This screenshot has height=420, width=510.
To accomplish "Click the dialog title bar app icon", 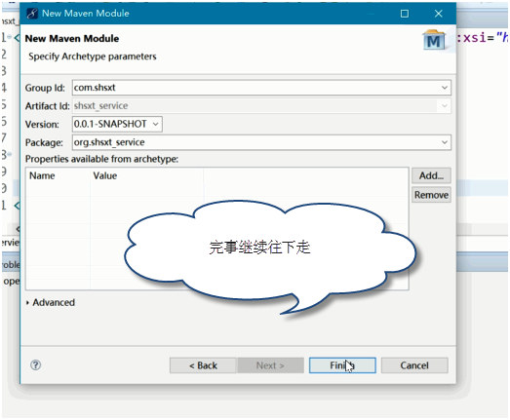I will pos(32,14).
